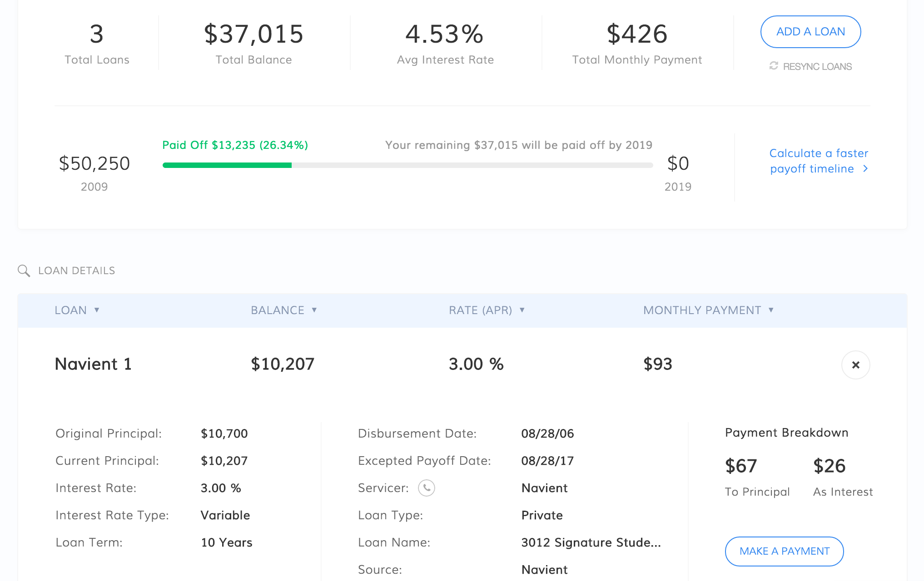Open the MONTHLY PAYMENT sort dropdown
This screenshot has height=581, width=924.
771,310
